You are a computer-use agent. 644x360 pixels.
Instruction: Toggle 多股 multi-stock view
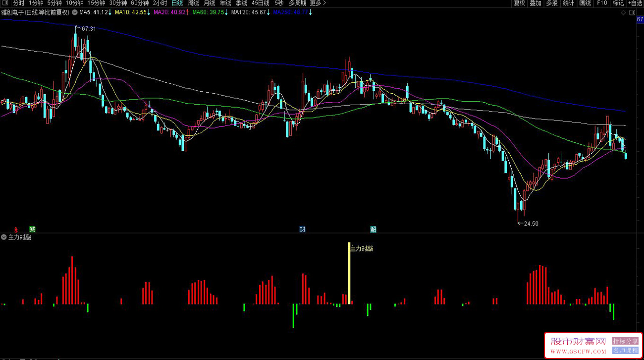point(552,3)
